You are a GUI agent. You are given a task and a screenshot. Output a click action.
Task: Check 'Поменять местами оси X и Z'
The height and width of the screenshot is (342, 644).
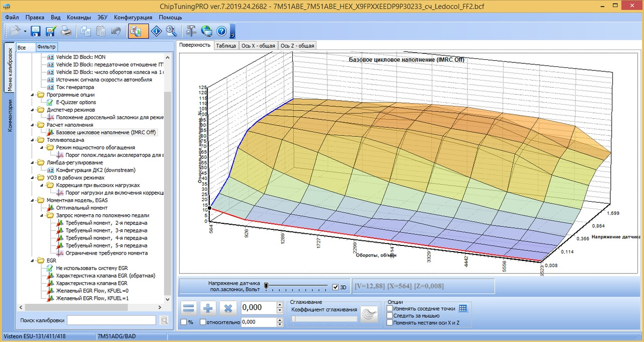(390, 322)
